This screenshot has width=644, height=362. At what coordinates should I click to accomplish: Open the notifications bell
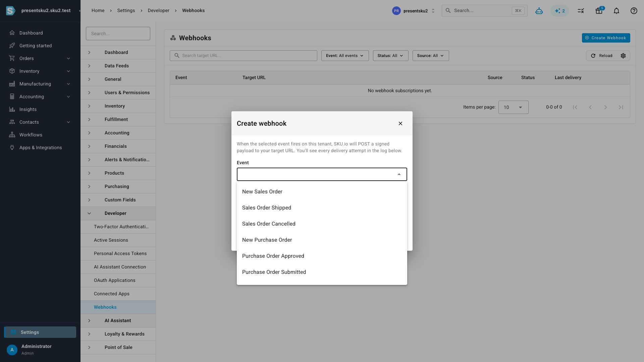(616, 11)
